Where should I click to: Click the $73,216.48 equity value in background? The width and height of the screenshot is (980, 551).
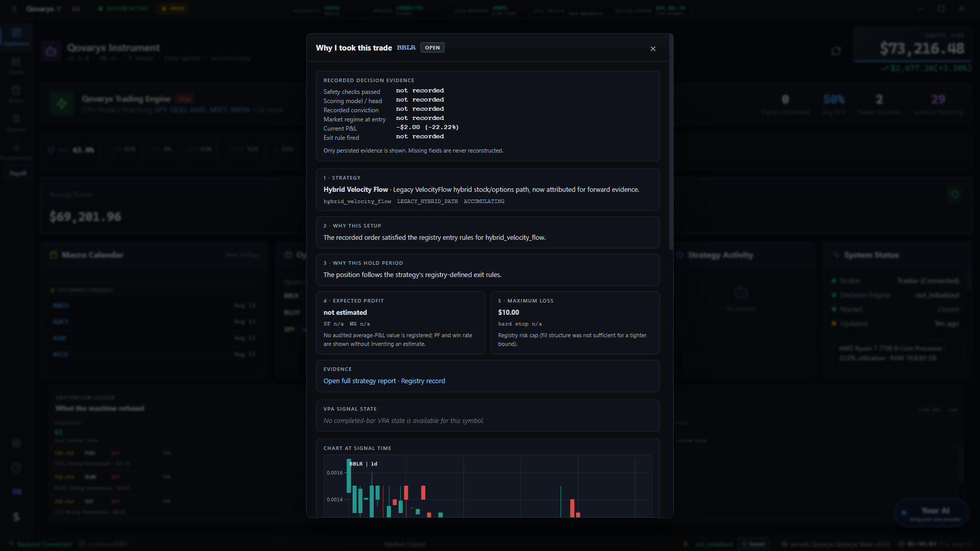(x=922, y=48)
